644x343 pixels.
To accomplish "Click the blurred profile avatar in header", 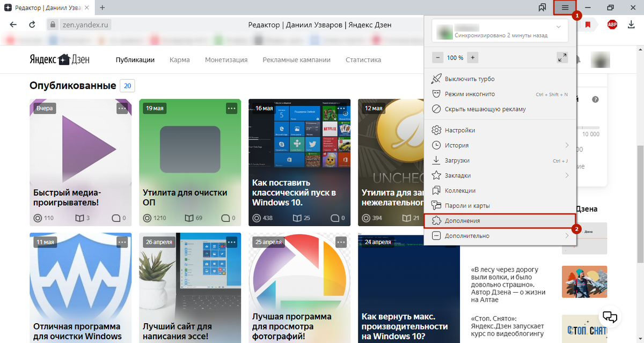I will pos(599,60).
